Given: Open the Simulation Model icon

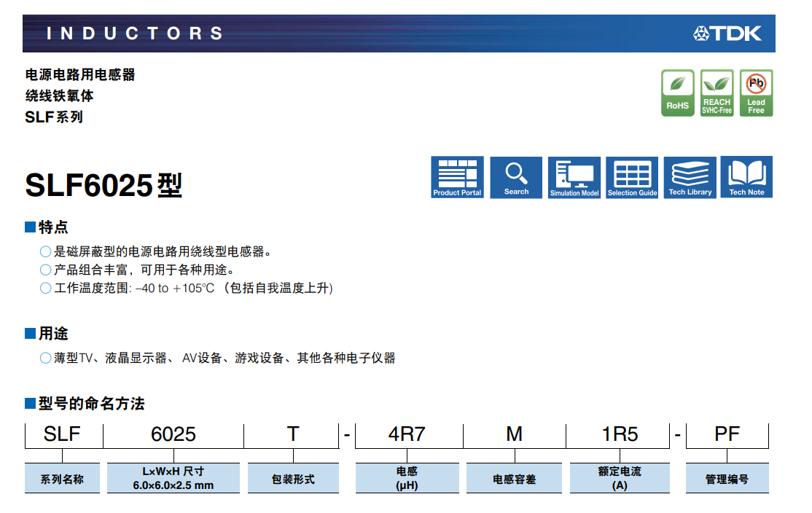Looking at the screenshot, I should click(574, 177).
